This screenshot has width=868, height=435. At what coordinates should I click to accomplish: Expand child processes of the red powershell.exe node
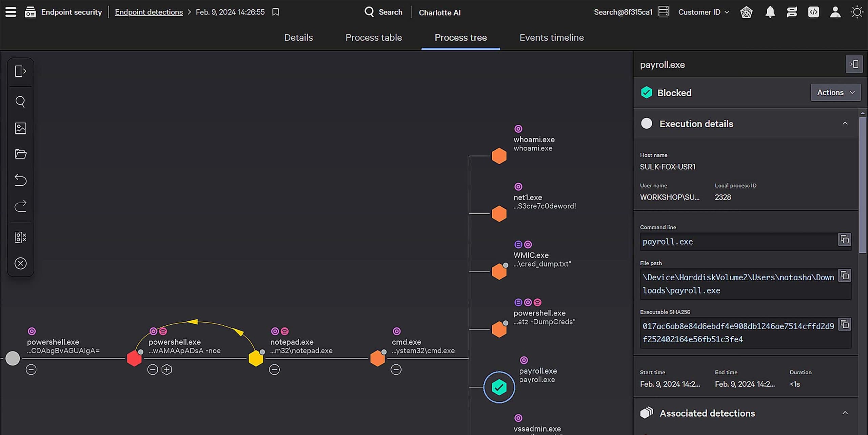pyautogui.click(x=167, y=369)
